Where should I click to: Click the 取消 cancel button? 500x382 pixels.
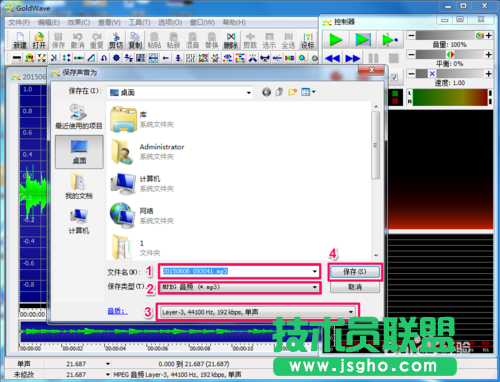coord(355,287)
